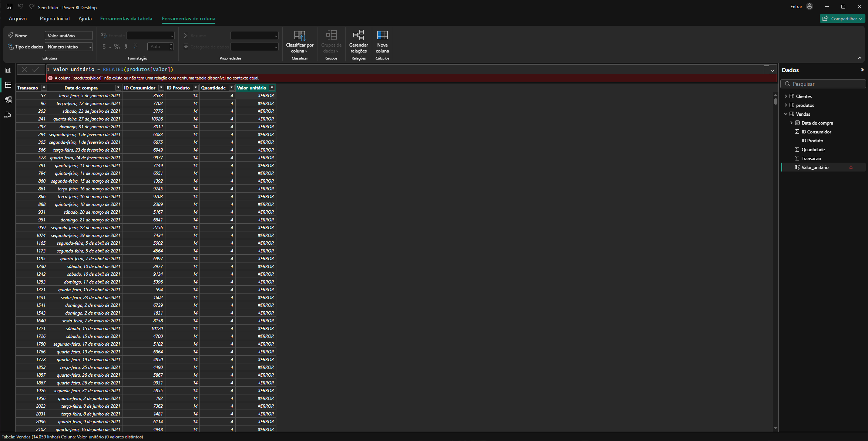Collapse the ribbon with chevron

pos(860,58)
